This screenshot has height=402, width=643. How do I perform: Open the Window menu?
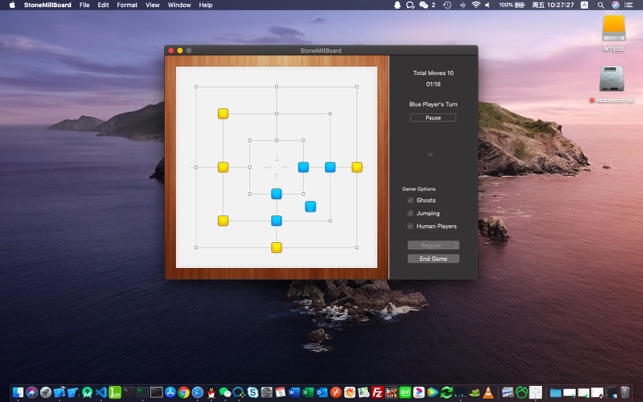[x=179, y=5]
